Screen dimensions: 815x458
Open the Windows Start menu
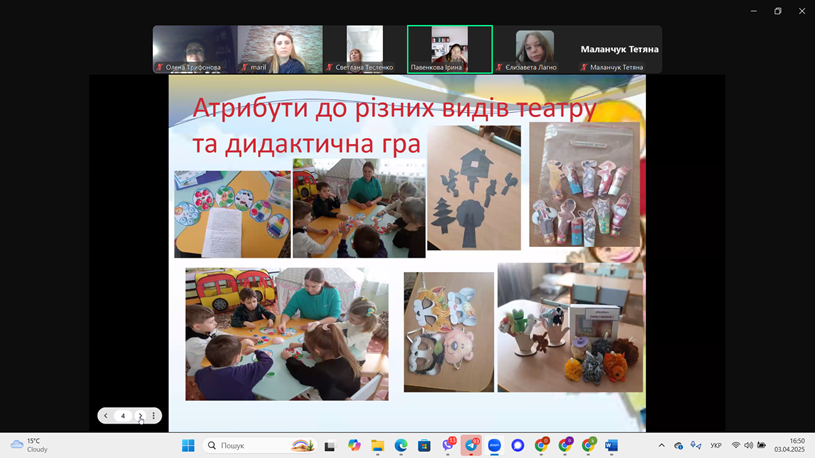pyautogui.click(x=188, y=446)
